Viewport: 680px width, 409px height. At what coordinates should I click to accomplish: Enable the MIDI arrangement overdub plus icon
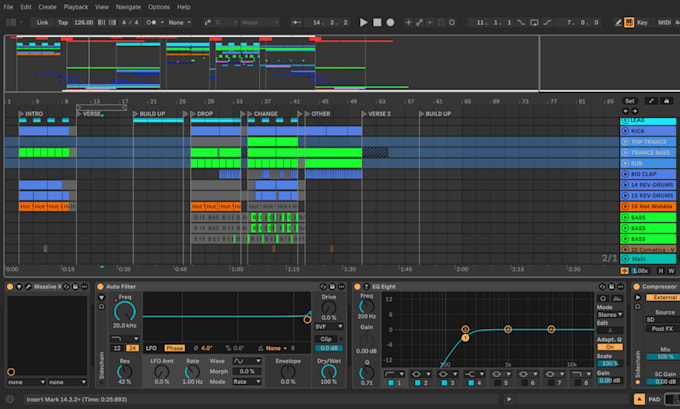(408, 22)
